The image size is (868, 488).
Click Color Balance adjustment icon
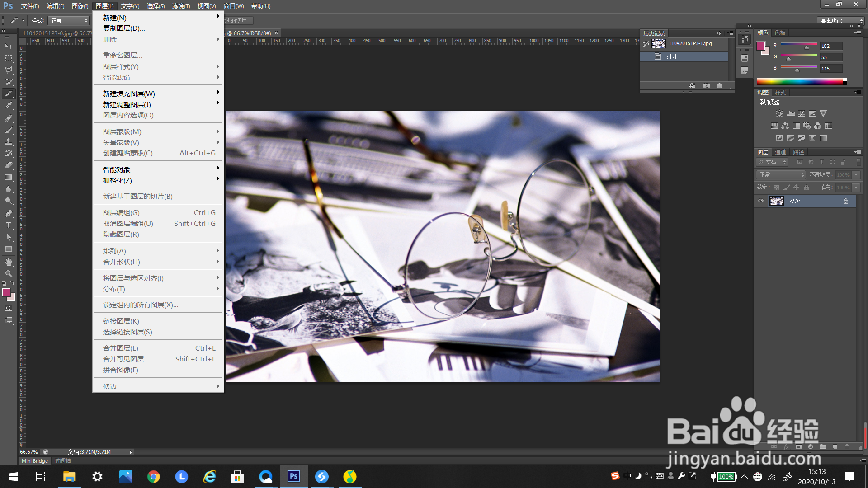785,126
